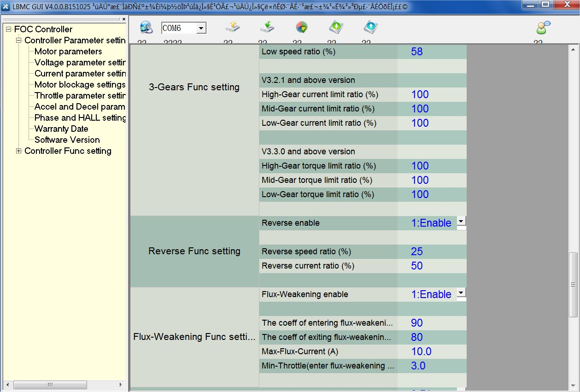Open the Reverse enable dropdown
Image resolution: width=580 pixels, height=392 pixels.
[461, 222]
